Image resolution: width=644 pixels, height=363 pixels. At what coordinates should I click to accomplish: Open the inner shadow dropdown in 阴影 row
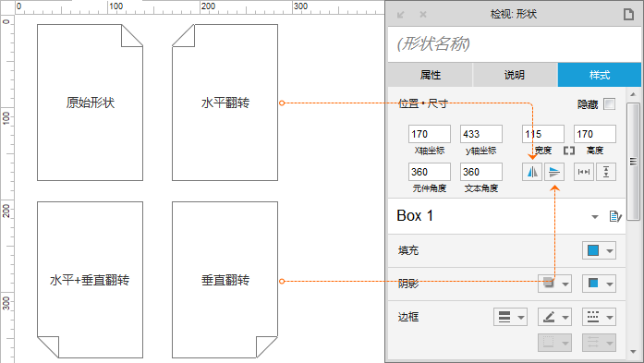pyautogui.click(x=610, y=284)
